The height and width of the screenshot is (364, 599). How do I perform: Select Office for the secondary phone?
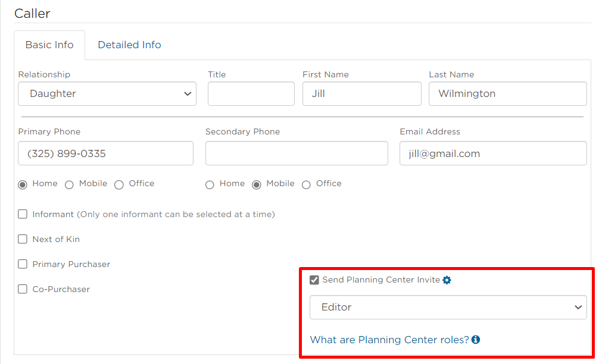(x=306, y=185)
